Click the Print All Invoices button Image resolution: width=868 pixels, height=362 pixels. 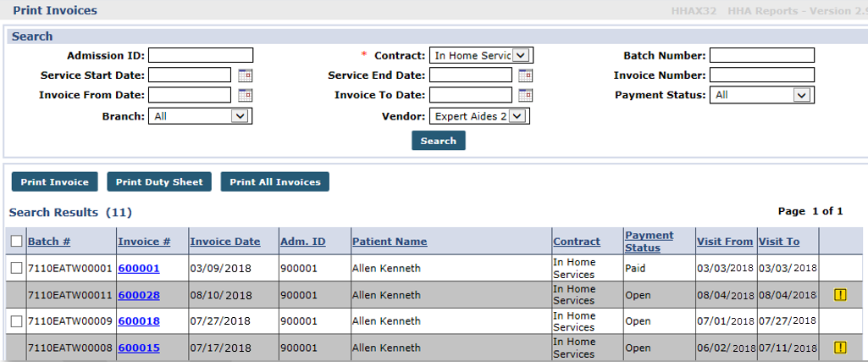(275, 181)
